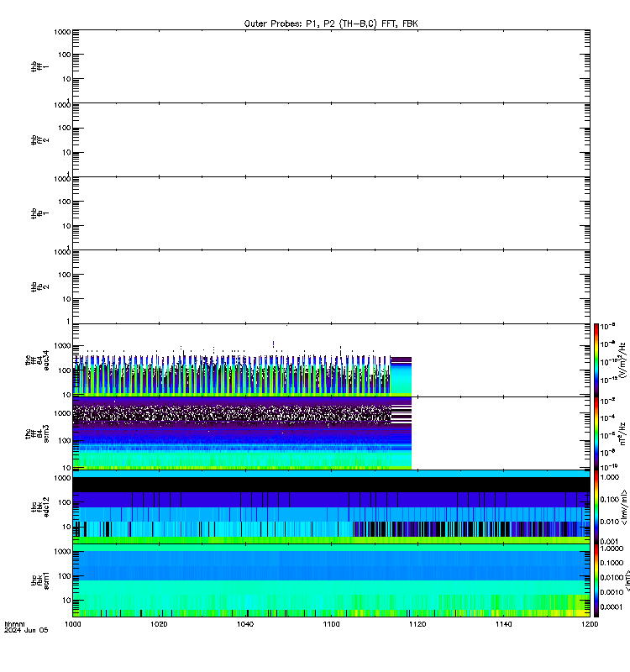Viewport: 630px width, 672px height.
Task: Click time axis tick label '1140'
Action: coord(503,624)
